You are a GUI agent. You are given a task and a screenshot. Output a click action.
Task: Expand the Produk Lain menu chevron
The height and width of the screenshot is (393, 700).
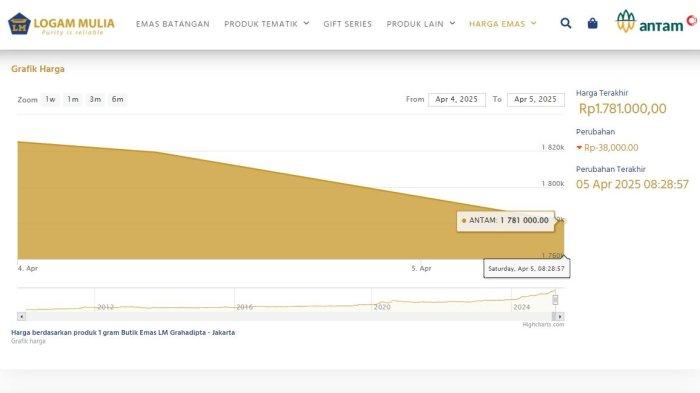[452, 23]
